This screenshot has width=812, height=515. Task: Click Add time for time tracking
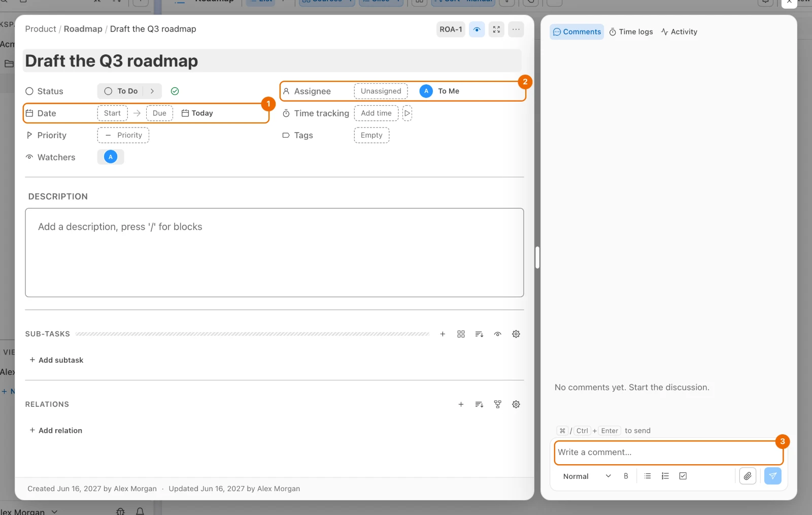(x=376, y=113)
